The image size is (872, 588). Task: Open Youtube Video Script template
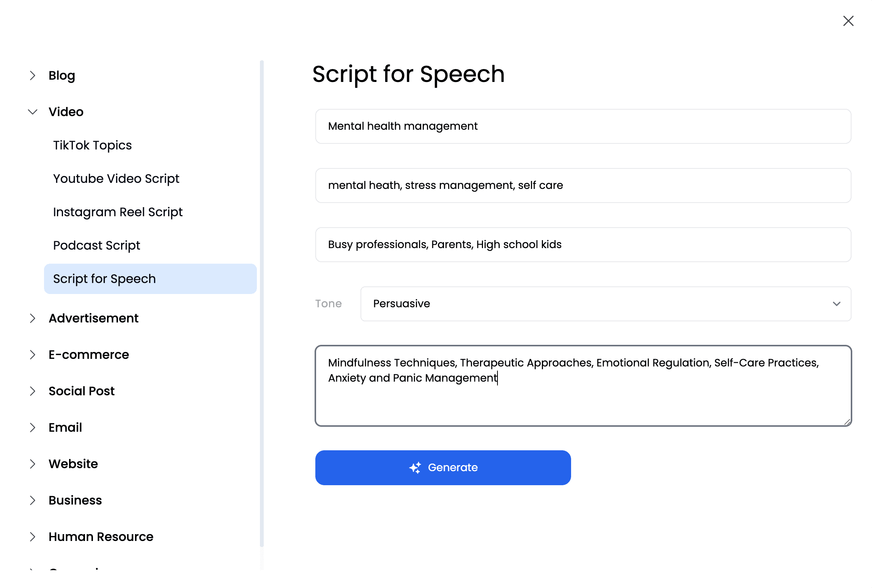(x=116, y=179)
